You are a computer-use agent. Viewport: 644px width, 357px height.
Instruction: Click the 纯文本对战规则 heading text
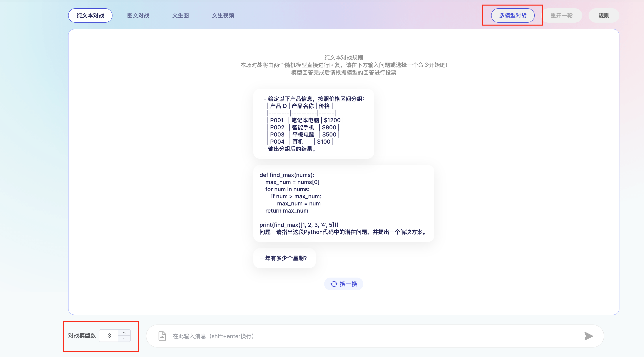[x=344, y=57]
